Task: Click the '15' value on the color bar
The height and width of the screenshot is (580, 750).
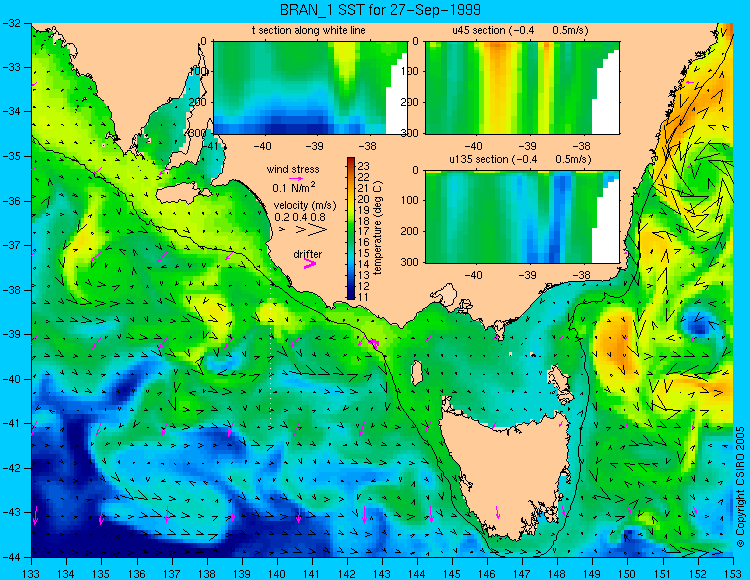Action: (364, 253)
